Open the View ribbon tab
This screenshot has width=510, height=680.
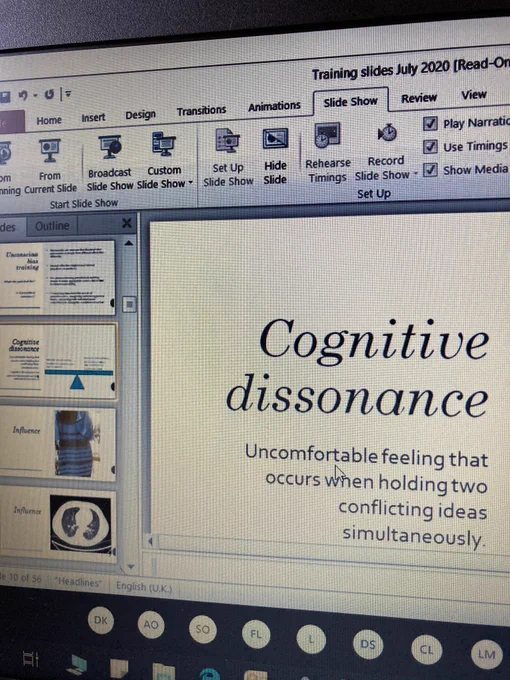pos(474,95)
